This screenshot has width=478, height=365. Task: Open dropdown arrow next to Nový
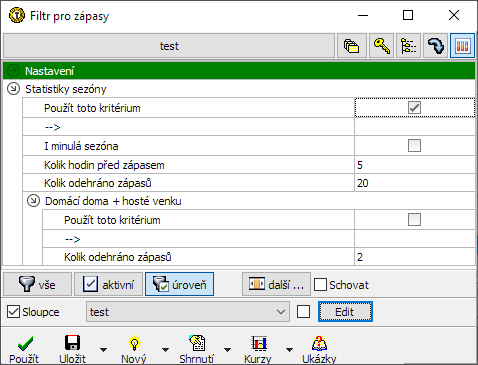click(165, 350)
